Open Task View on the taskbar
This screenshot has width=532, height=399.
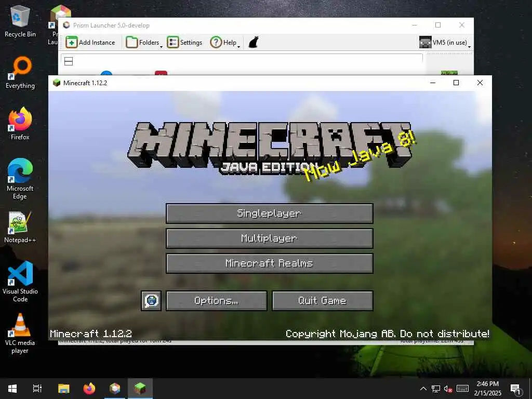coord(37,389)
